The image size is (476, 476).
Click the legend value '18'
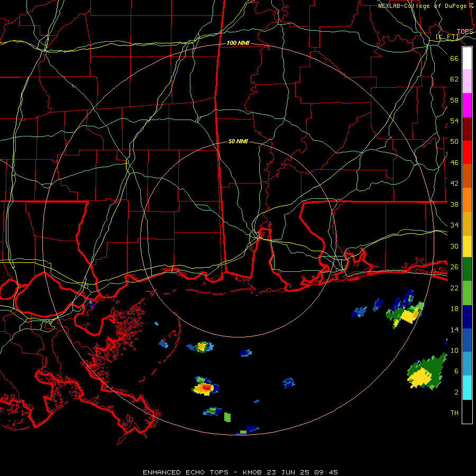(454, 309)
